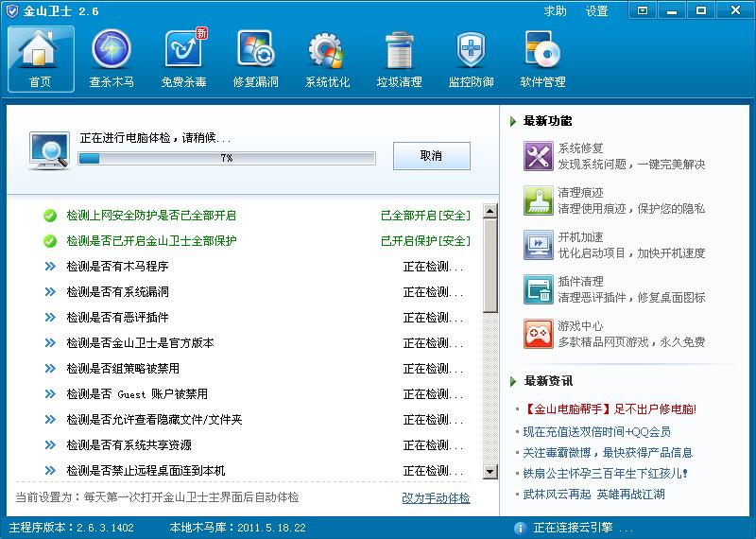
Task: Click arrow icon beside Guest 账户被禁用
Action: (x=50, y=394)
